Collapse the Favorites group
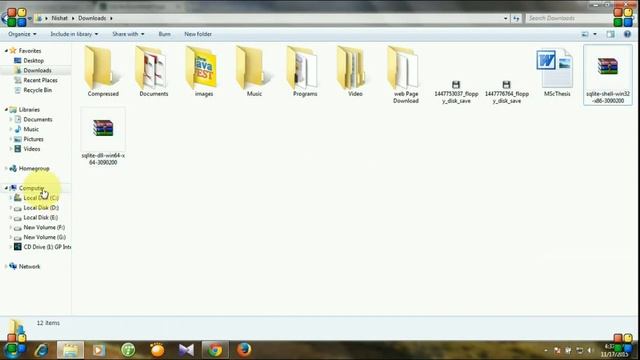Screen dimensions: 640x360 coord(6,51)
